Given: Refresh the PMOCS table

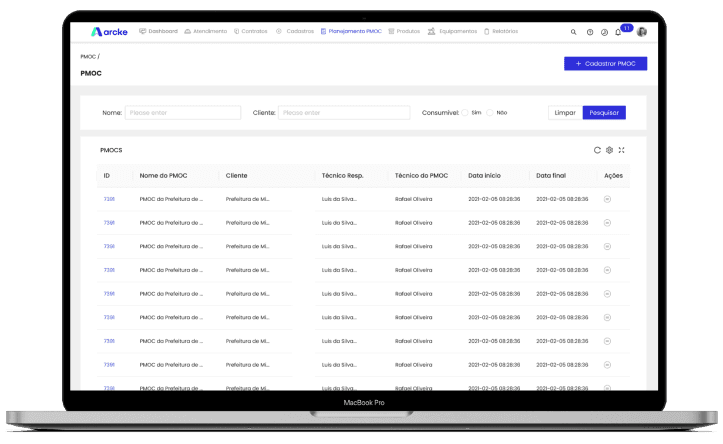Looking at the screenshot, I should (597, 150).
